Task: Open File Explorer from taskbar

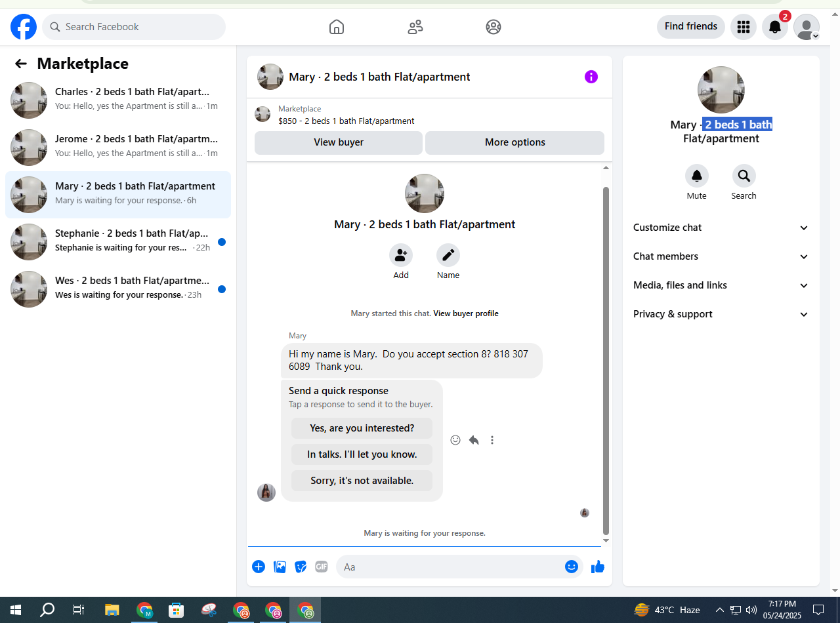Action: point(112,610)
